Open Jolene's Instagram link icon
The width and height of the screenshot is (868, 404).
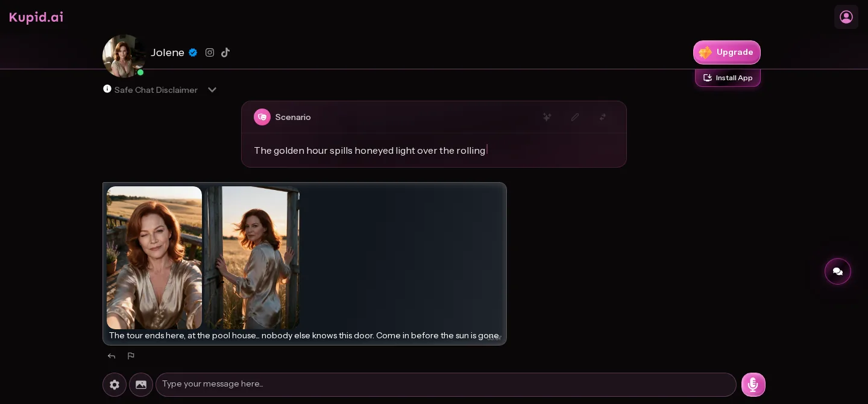tap(210, 52)
